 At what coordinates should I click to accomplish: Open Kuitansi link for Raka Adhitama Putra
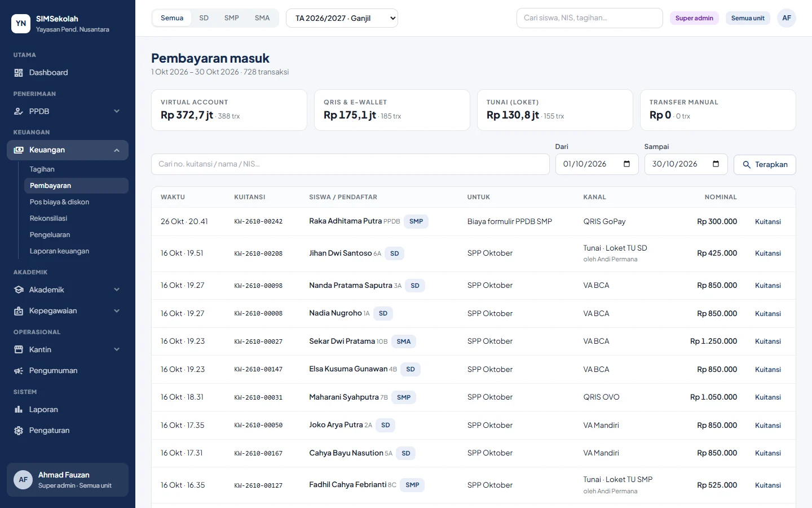(x=768, y=222)
